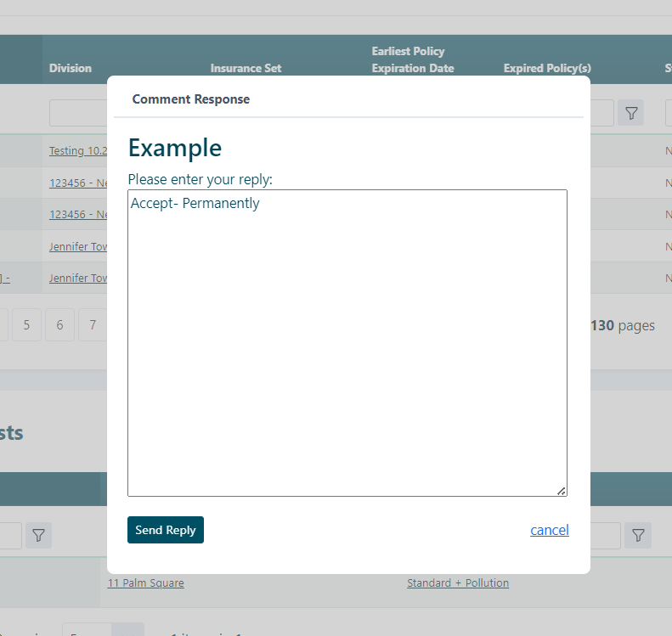Click the filter icon beside Expired Policy(s) field
The width and height of the screenshot is (672, 636).
pos(630,113)
